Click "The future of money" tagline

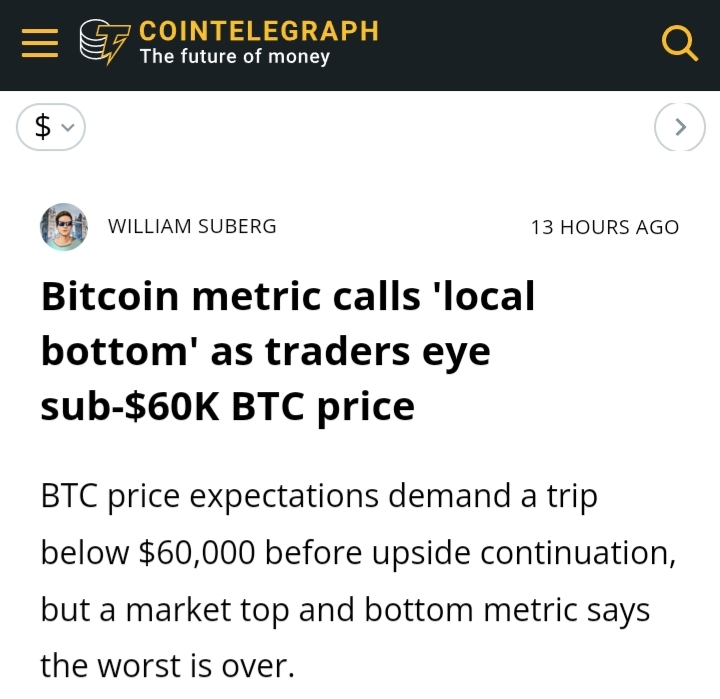pos(235,56)
